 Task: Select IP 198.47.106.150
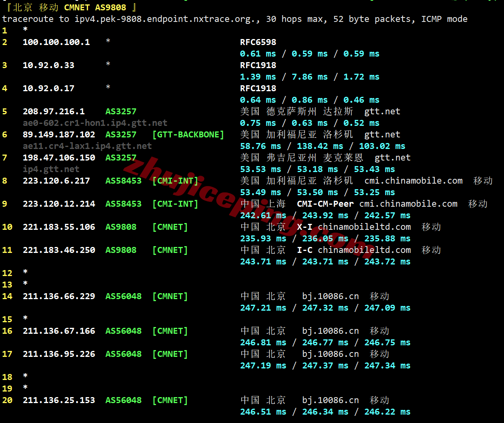pyautogui.click(x=59, y=158)
